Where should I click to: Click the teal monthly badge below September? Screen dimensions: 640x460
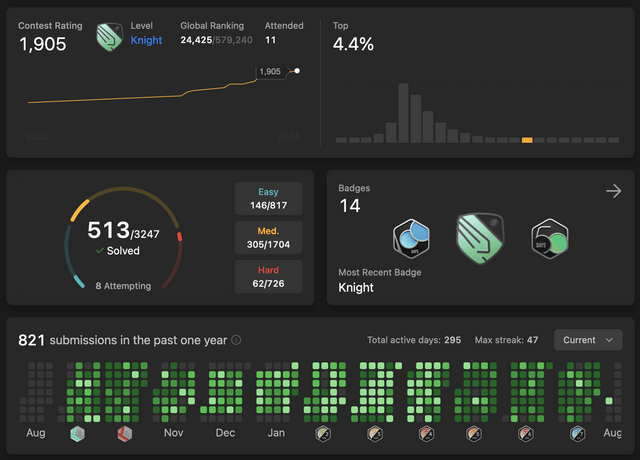click(x=78, y=434)
